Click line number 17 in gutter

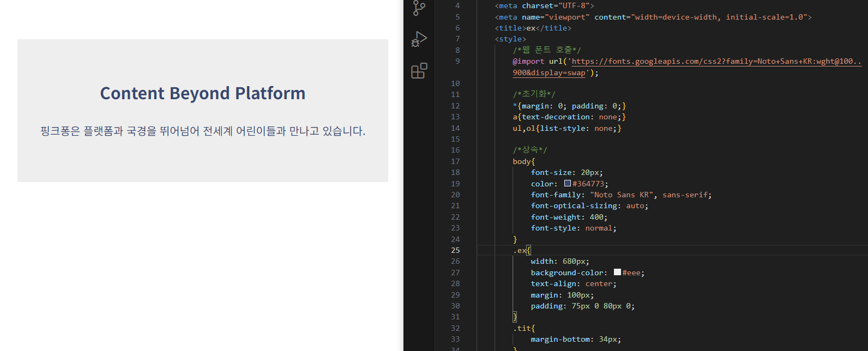click(455, 161)
